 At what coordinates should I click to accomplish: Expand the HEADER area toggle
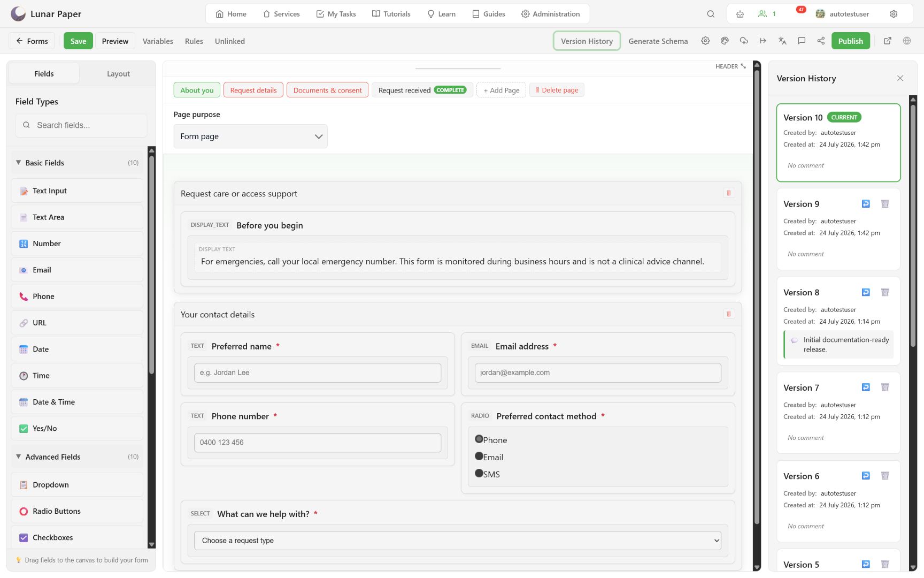[730, 66]
